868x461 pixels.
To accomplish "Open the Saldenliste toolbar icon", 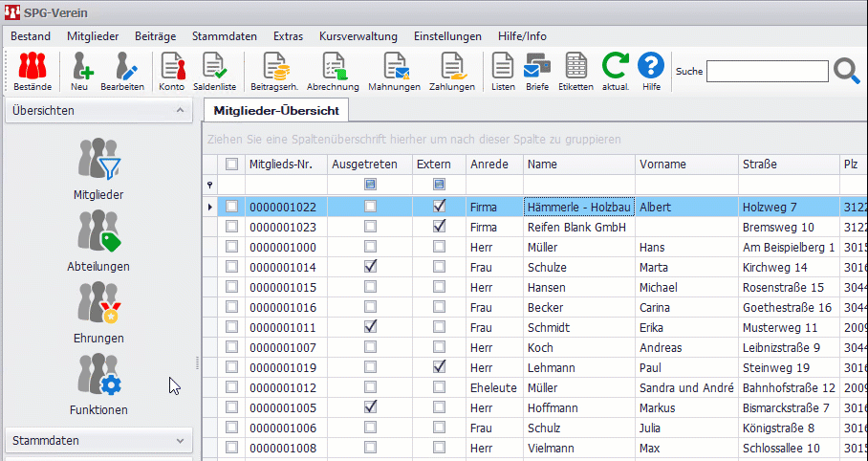I will click(214, 71).
